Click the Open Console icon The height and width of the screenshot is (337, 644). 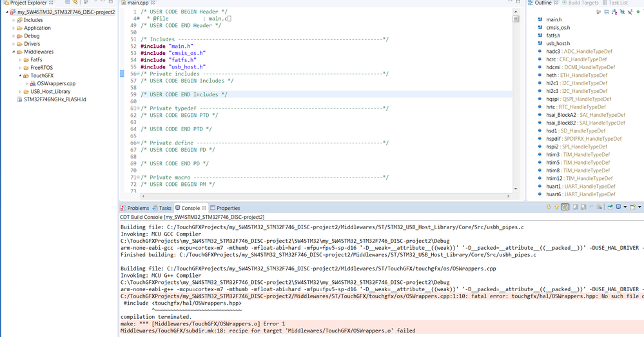coord(633,207)
